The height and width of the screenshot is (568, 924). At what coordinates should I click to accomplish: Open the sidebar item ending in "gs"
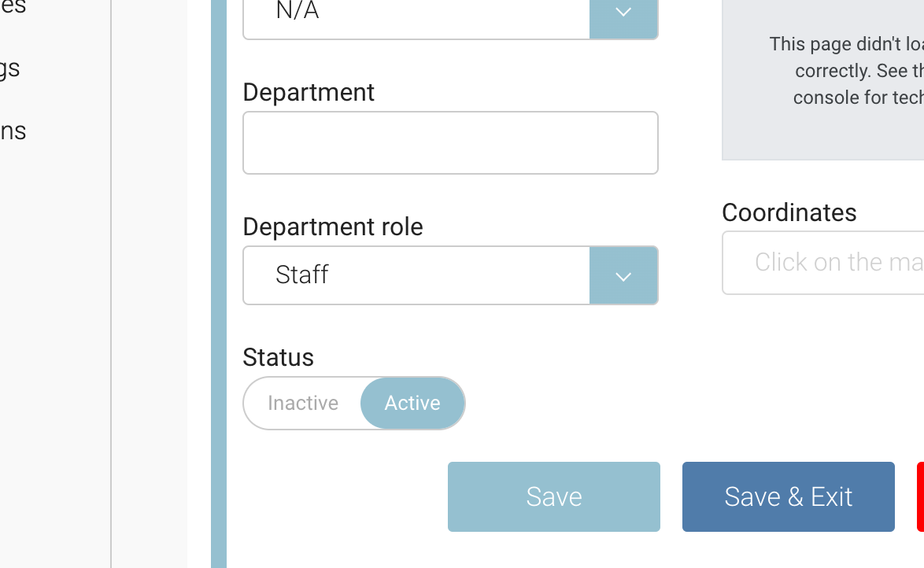[10, 68]
